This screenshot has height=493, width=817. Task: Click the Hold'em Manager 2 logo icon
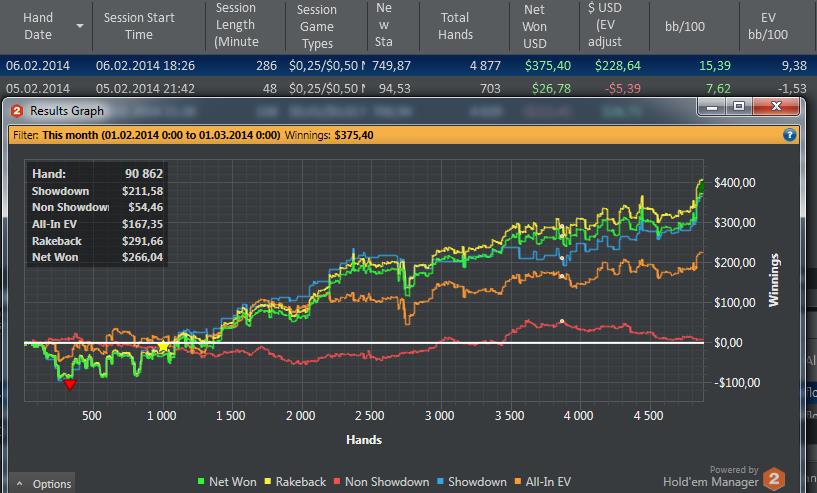point(774,478)
